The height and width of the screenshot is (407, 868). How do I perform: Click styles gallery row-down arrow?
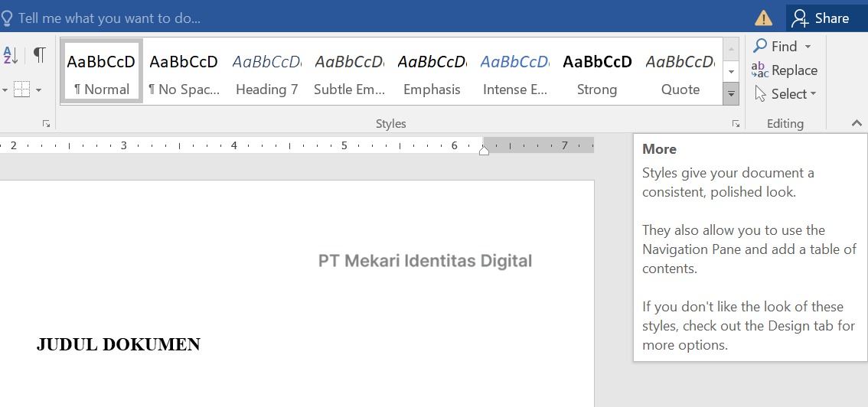point(731,71)
